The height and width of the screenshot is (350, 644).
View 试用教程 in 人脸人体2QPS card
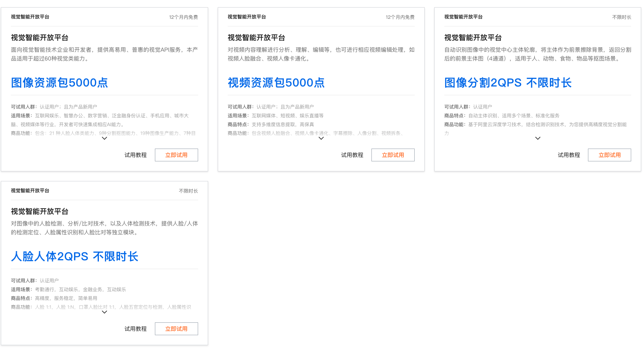click(x=136, y=329)
